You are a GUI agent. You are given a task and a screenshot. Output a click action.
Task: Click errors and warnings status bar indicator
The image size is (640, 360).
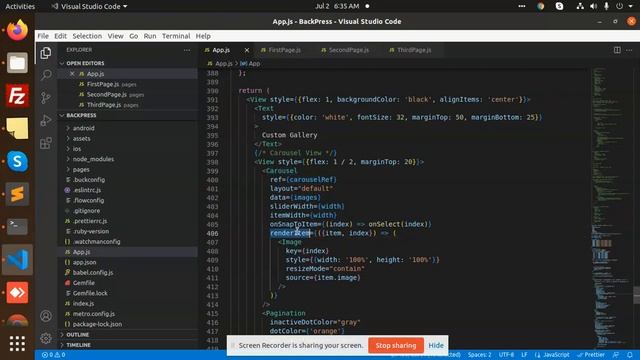click(x=53, y=355)
